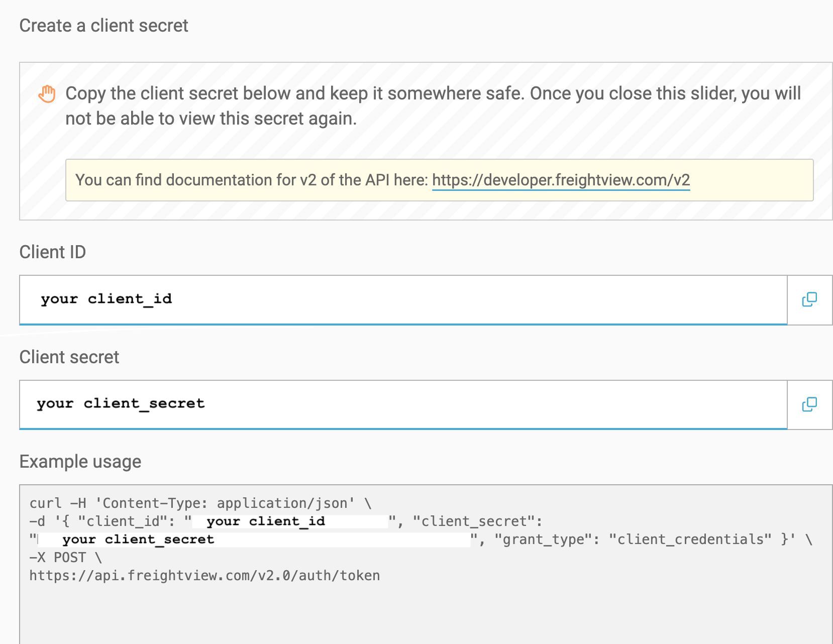Click the api.freightview.com auth token URL

coord(204,576)
